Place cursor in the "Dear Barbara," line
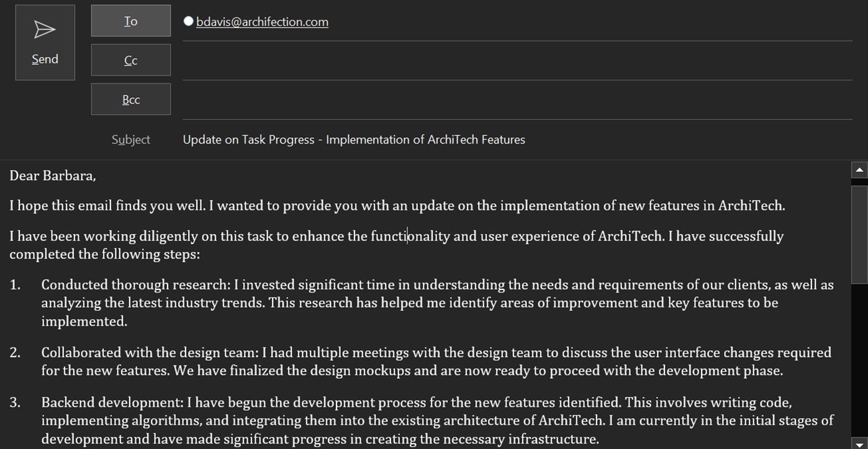This screenshot has height=449, width=868. pyautogui.click(x=53, y=176)
